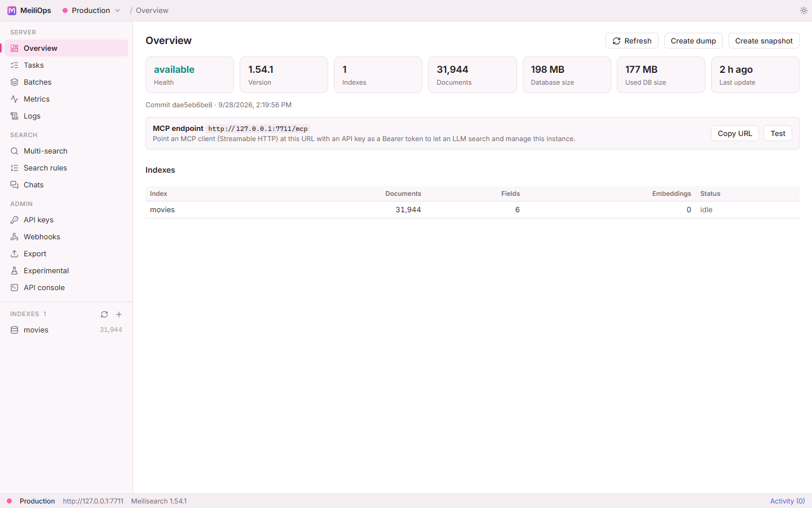Click the Batches layers icon
Viewport: 812px width, 508px height.
point(15,82)
